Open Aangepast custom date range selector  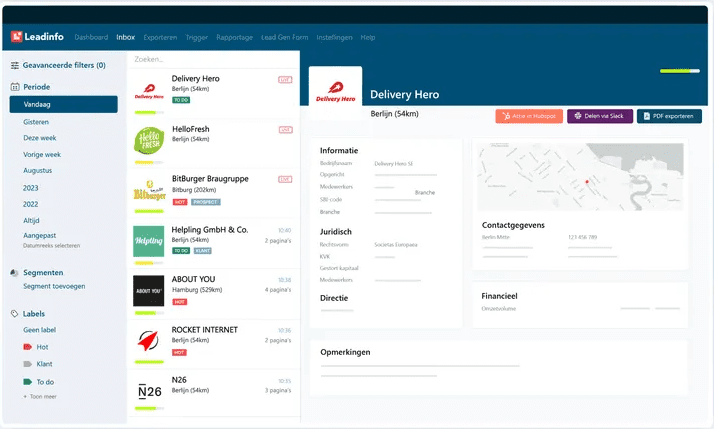click(41, 234)
